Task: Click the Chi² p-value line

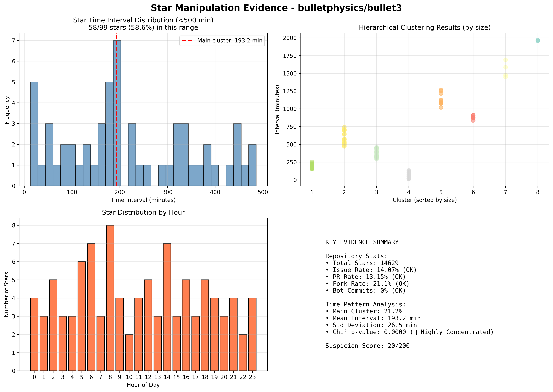Action: 409,332
